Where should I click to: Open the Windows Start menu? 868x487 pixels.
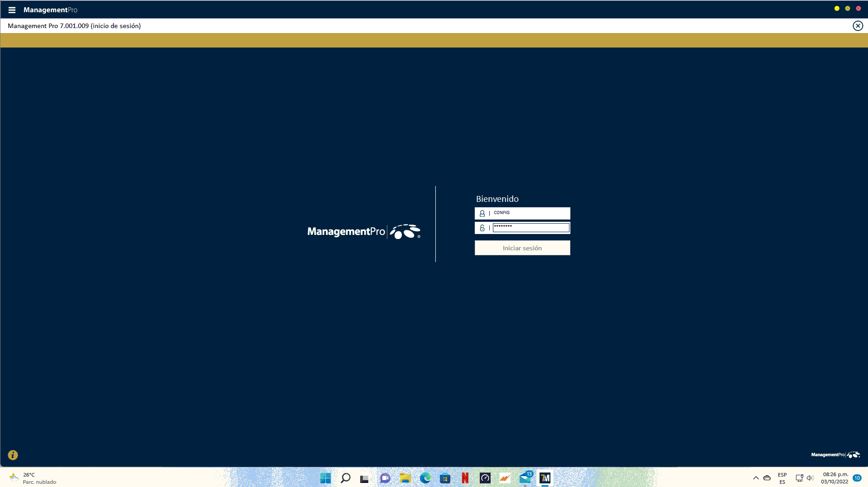(325, 478)
